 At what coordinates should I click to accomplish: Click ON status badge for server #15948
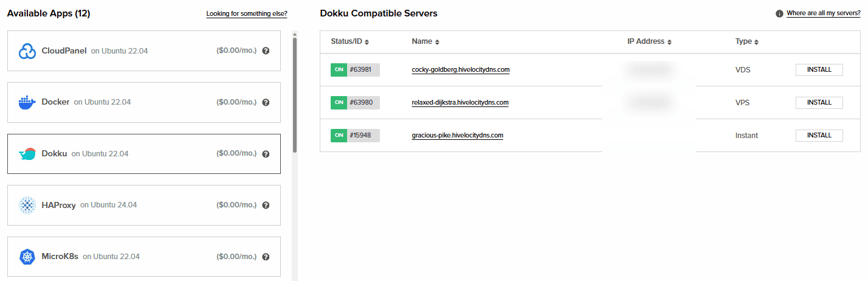coord(339,135)
